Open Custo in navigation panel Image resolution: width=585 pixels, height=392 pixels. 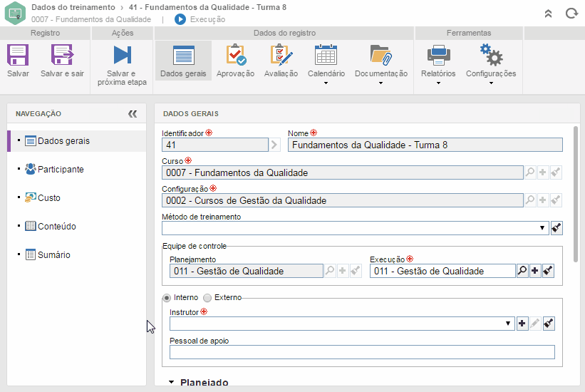pyautogui.click(x=48, y=198)
